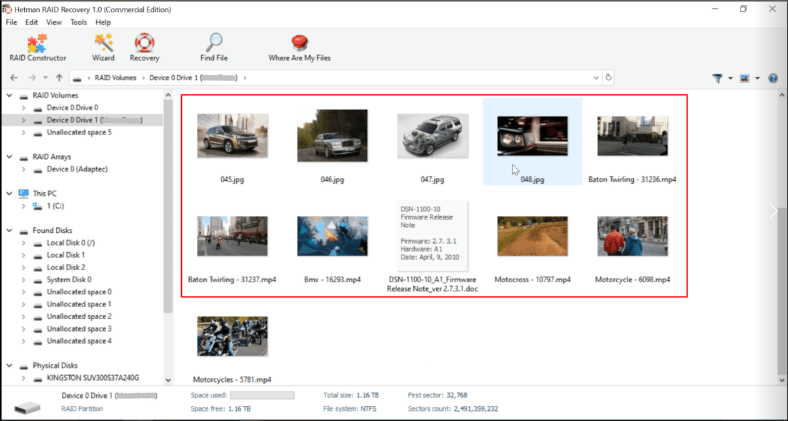
Task: Go back with the left arrow
Action: coord(14,78)
